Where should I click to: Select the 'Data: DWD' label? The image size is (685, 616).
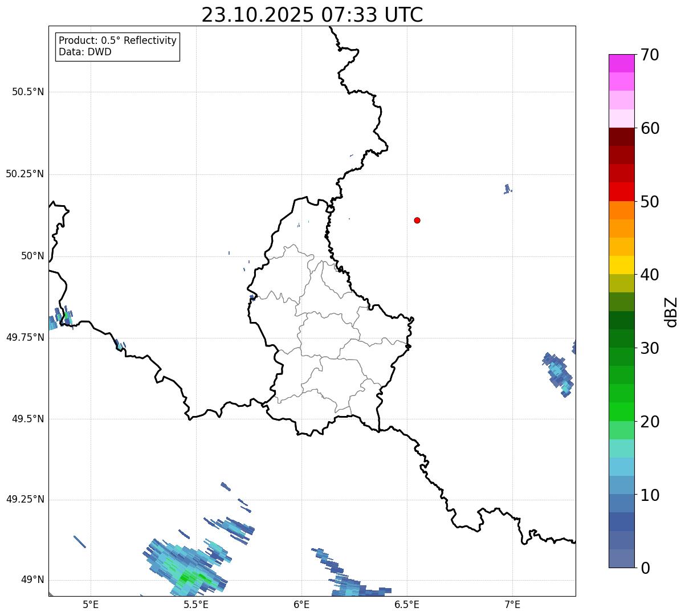click(85, 52)
